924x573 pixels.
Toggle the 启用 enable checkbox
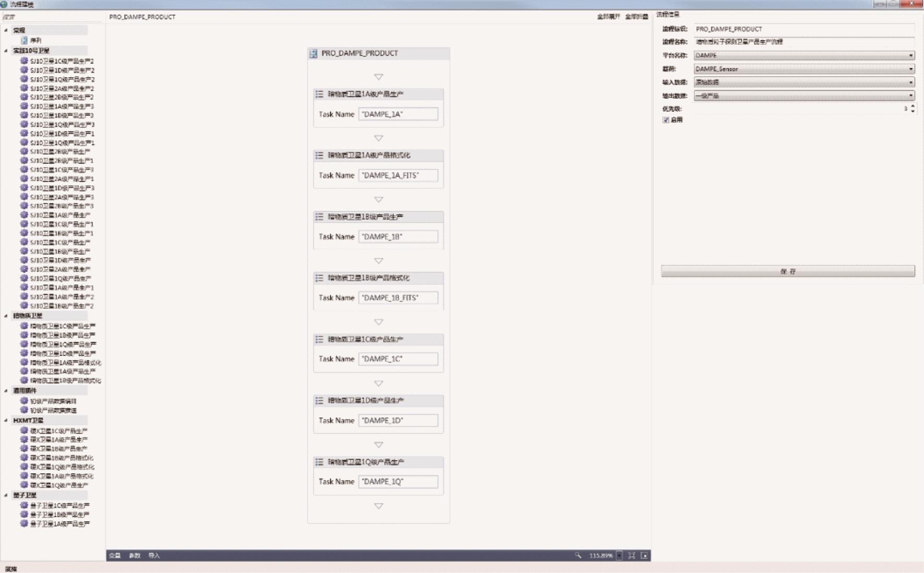coord(666,120)
